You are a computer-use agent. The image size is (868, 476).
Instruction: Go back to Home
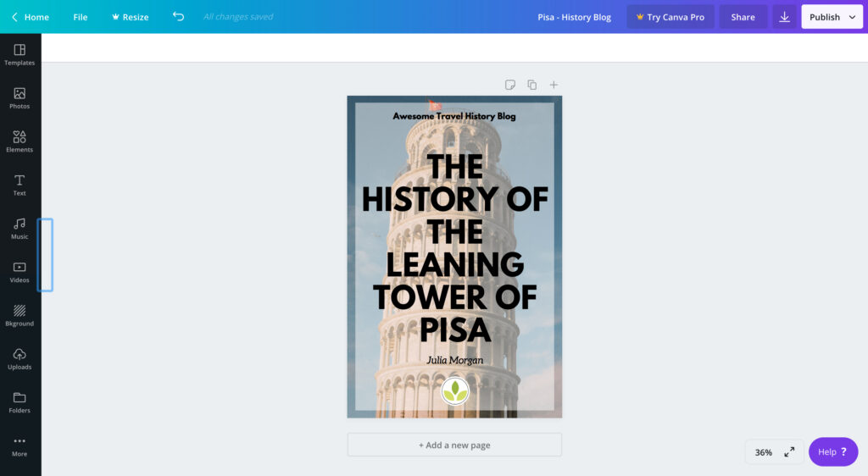pos(30,17)
